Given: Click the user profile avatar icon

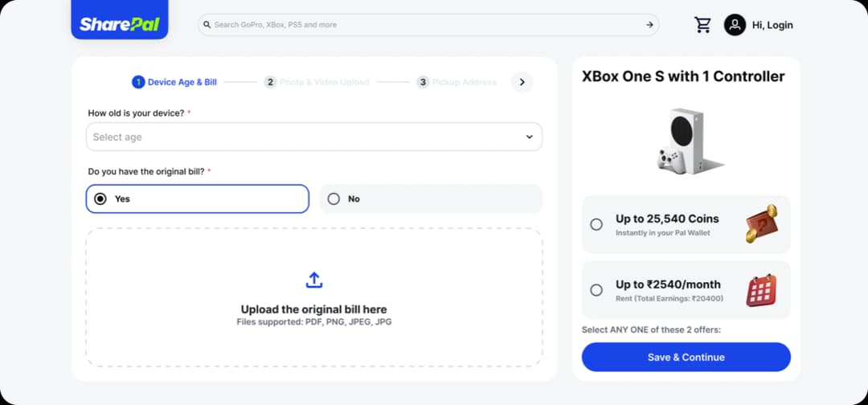Looking at the screenshot, I should coord(735,25).
